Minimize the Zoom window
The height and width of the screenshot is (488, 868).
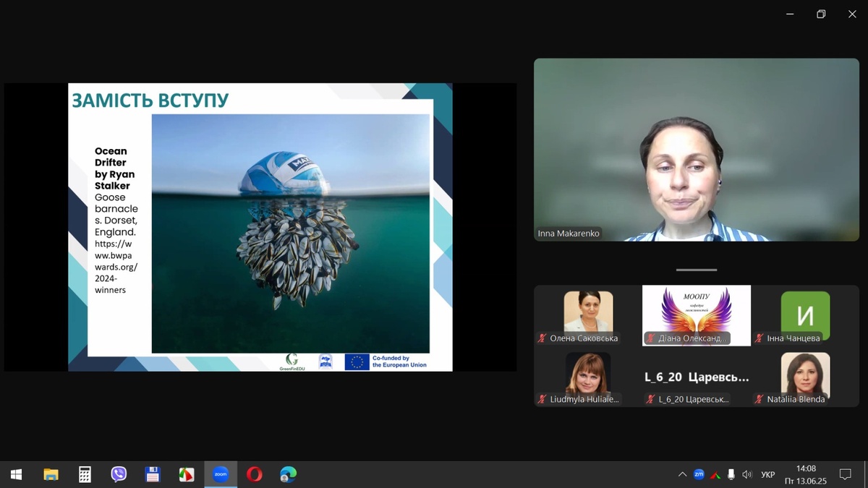[790, 14]
